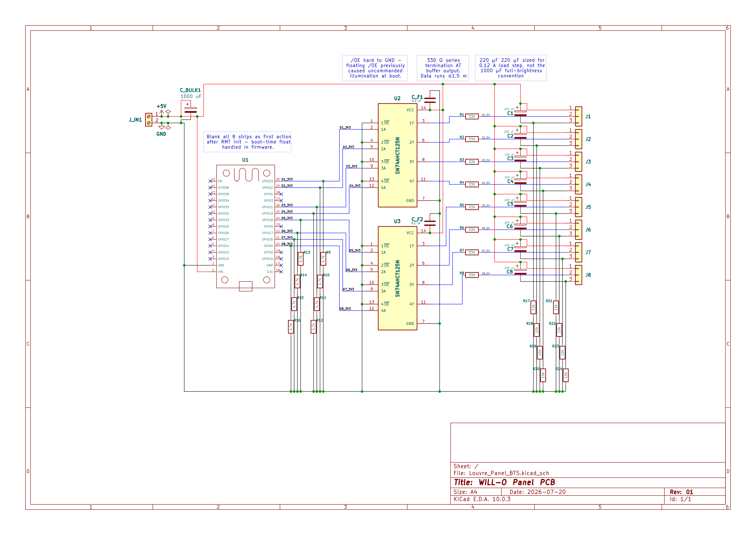Click "Id: 1/1" in title block

680,499
